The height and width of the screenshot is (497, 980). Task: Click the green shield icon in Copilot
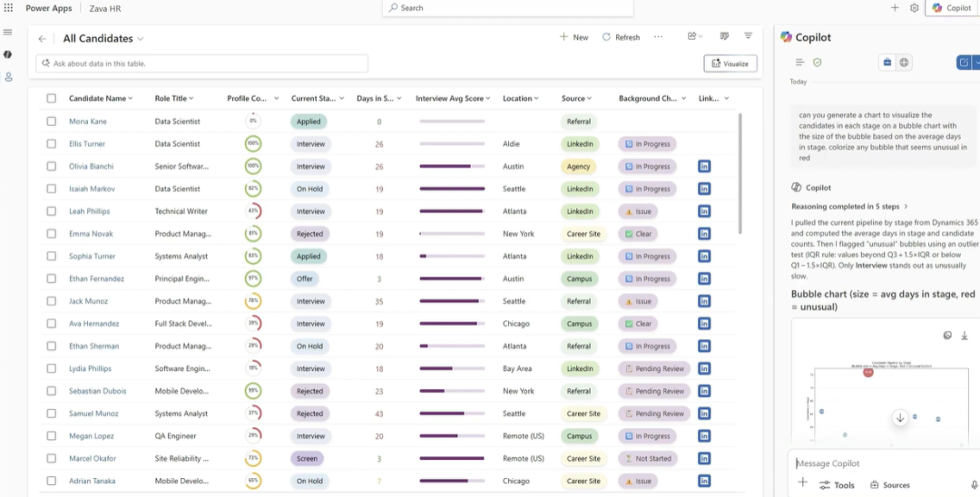(817, 63)
